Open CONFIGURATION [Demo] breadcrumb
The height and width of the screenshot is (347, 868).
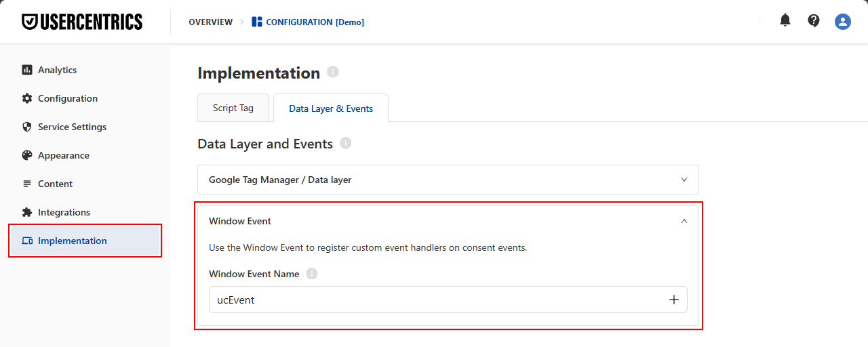308,22
